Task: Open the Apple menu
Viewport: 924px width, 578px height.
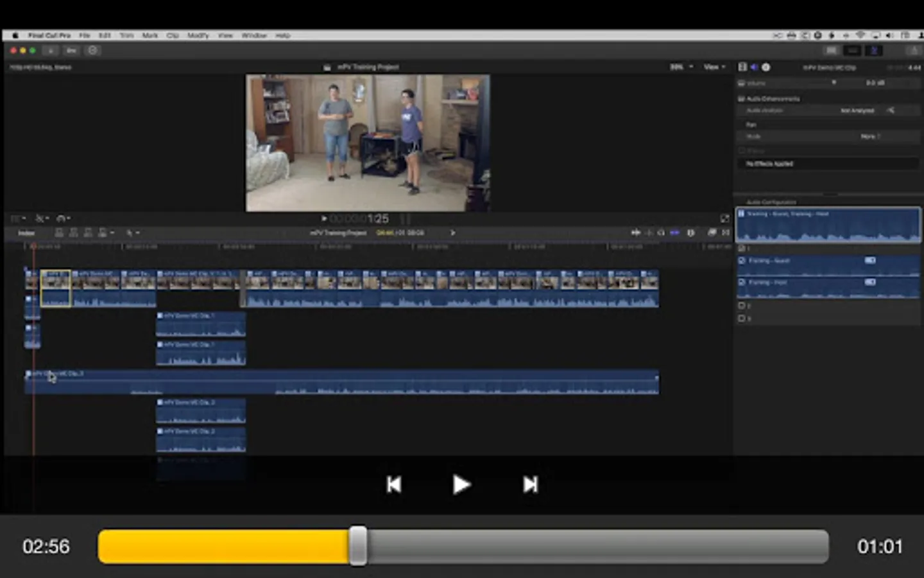Action: (x=15, y=35)
